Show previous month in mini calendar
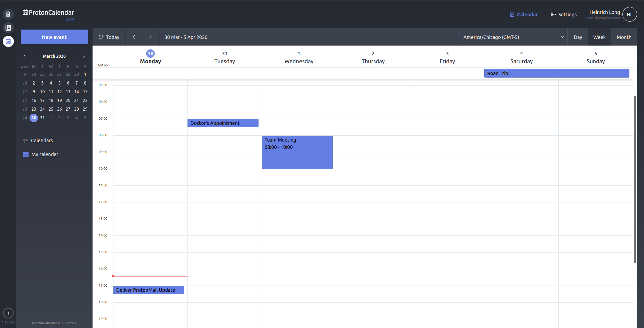This screenshot has width=644, height=328. pos(24,56)
